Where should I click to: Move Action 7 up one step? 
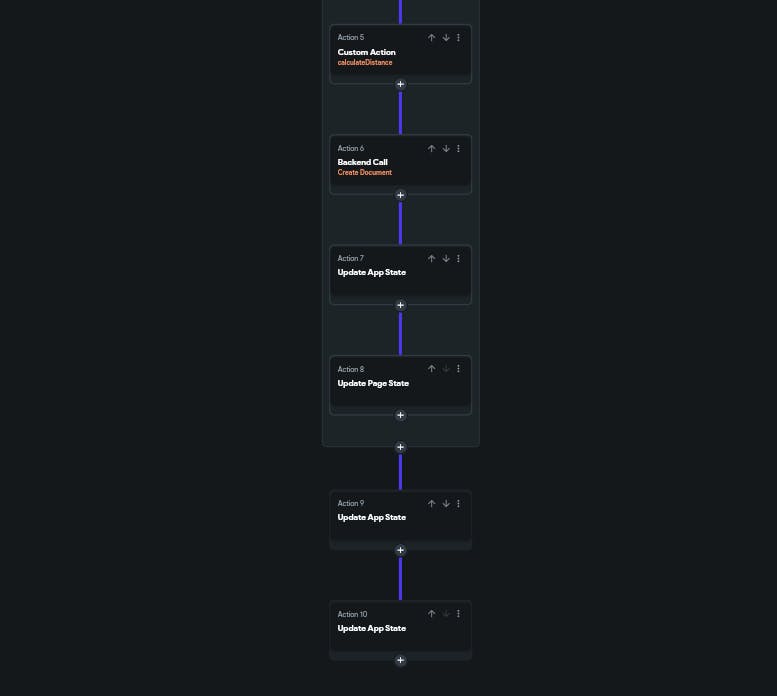click(x=432, y=258)
